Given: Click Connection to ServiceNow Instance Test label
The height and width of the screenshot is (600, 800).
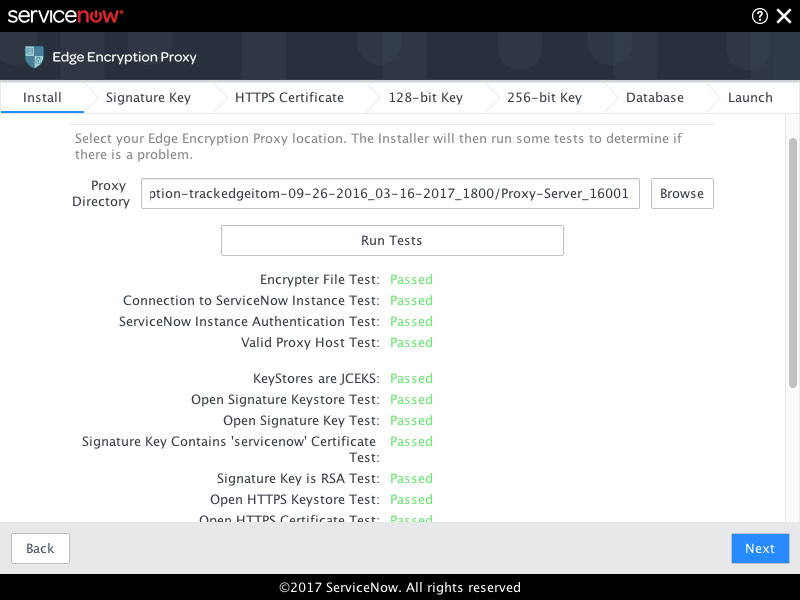Looking at the screenshot, I should pyautogui.click(x=252, y=301).
